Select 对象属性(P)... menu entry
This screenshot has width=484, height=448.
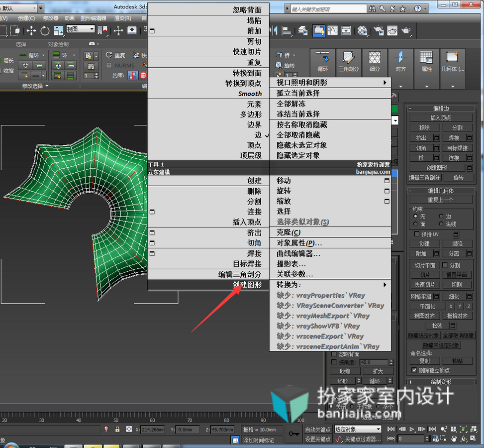point(330,243)
